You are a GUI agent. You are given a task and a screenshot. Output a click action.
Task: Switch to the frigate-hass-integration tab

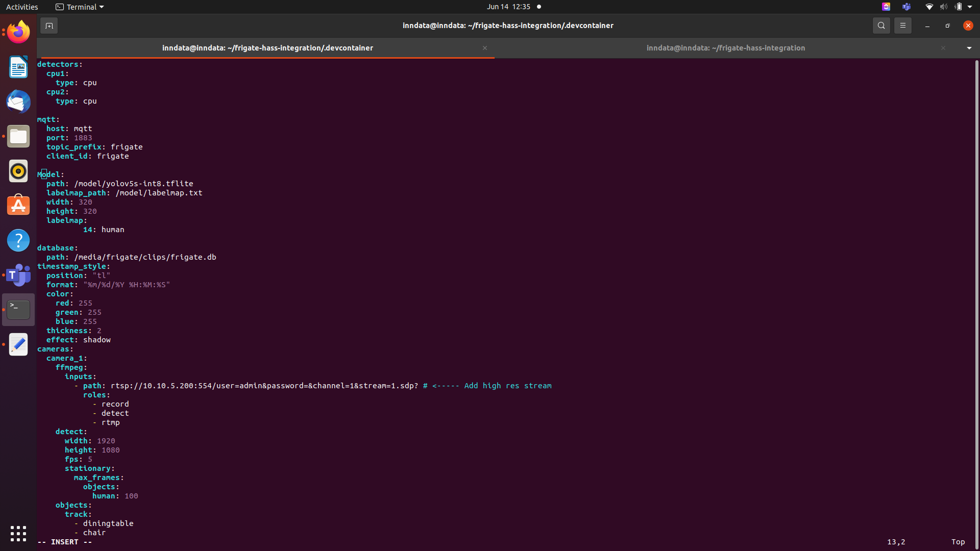point(726,48)
